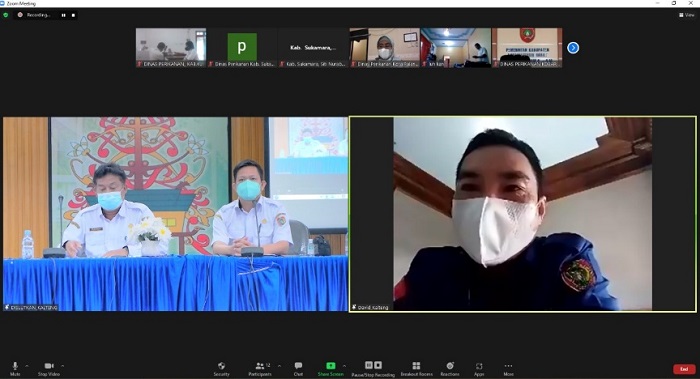Click the David_Kalteng name label
The width and height of the screenshot is (700, 379).
[x=373, y=307]
